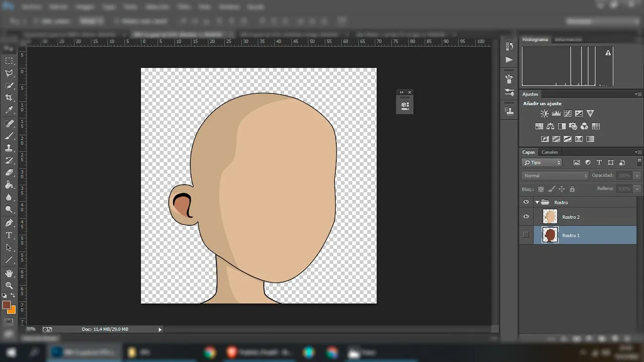Add an Exposure adjustment
The width and height of the screenshot is (644, 362).
(579, 114)
